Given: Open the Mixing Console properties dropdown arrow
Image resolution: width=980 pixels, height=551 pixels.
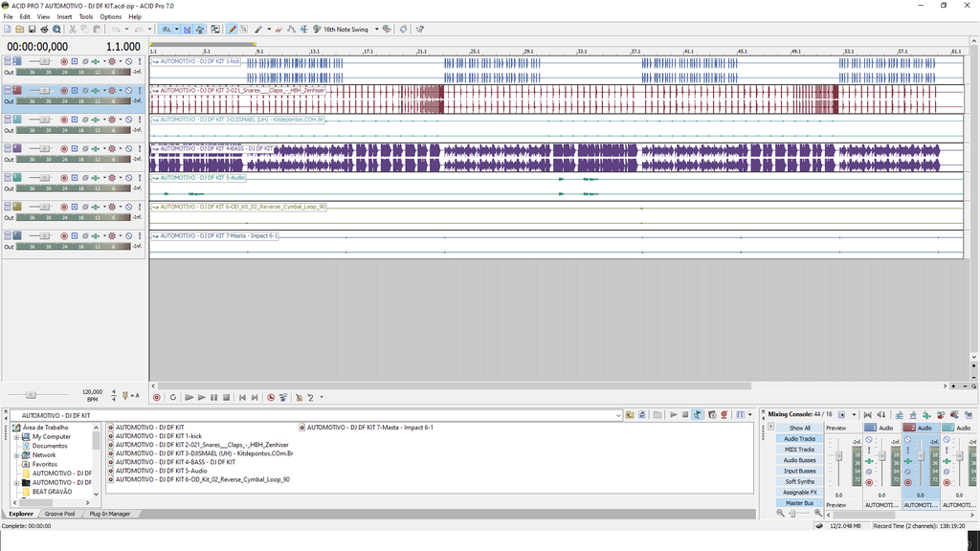Looking at the screenshot, I should click(x=854, y=414).
